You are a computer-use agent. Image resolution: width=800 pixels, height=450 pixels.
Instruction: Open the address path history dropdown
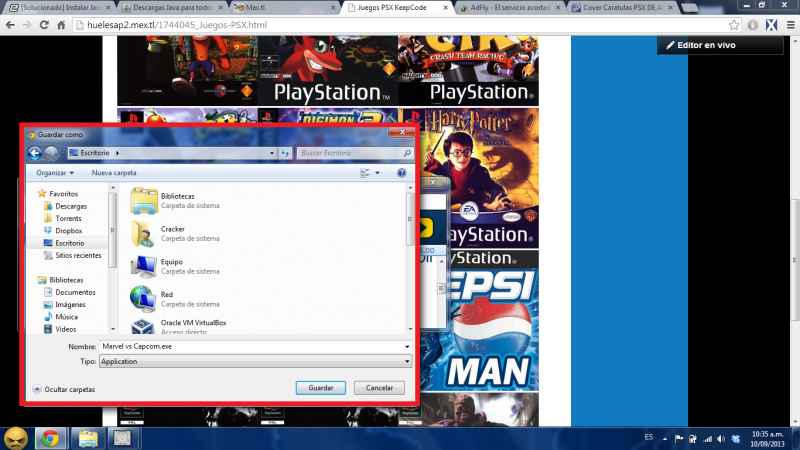(271, 153)
